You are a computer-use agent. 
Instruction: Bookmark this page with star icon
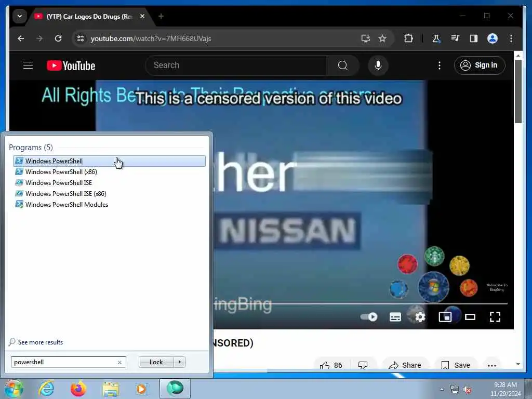pyautogui.click(x=382, y=38)
